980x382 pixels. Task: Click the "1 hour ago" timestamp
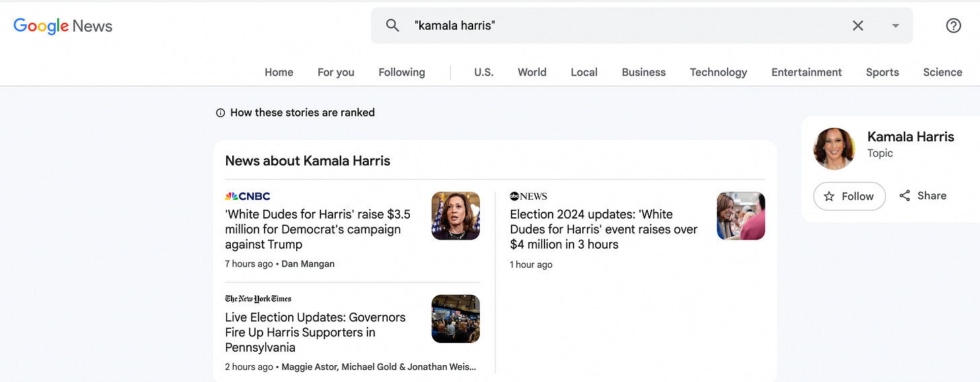pos(531,265)
